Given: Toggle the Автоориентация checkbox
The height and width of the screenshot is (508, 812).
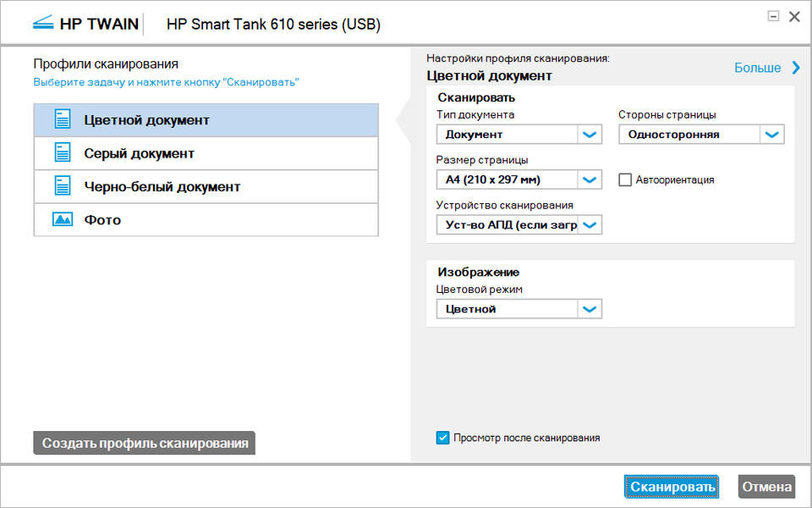Looking at the screenshot, I should tap(626, 179).
